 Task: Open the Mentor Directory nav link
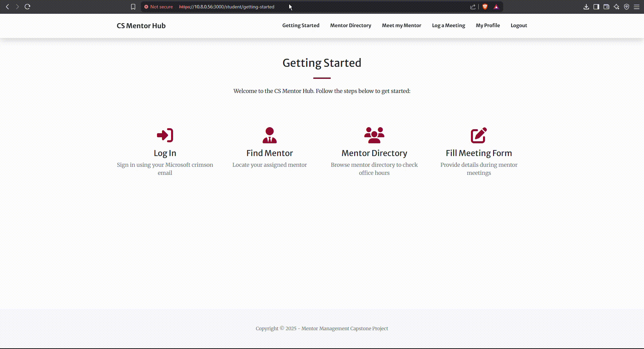[351, 26]
